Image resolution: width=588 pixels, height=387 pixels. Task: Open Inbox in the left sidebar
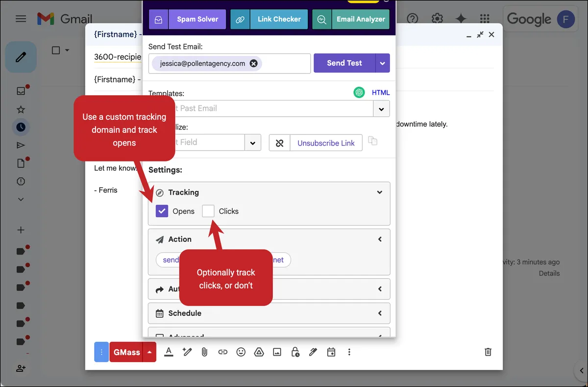pyautogui.click(x=21, y=91)
